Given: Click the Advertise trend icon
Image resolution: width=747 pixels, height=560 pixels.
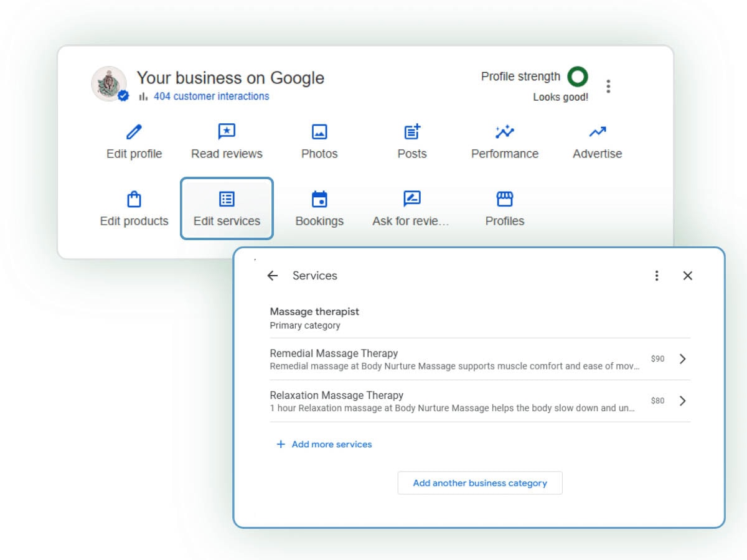Looking at the screenshot, I should (598, 132).
